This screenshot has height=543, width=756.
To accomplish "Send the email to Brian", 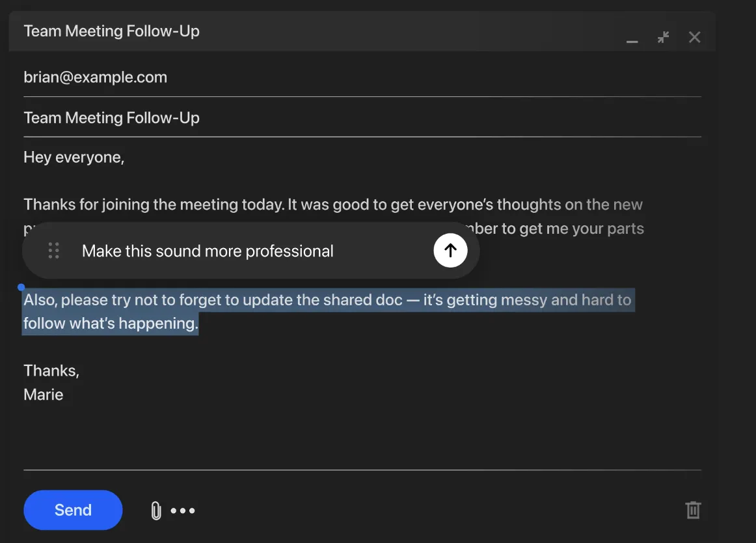I will [73, 510].
